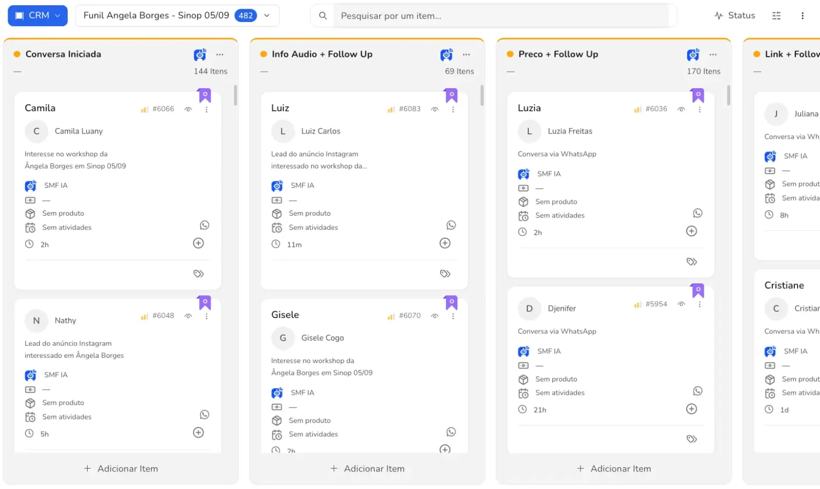Click the purple bookmark on Gisele's card
This screenshot has height=489, width=820.
pos(451,302)
